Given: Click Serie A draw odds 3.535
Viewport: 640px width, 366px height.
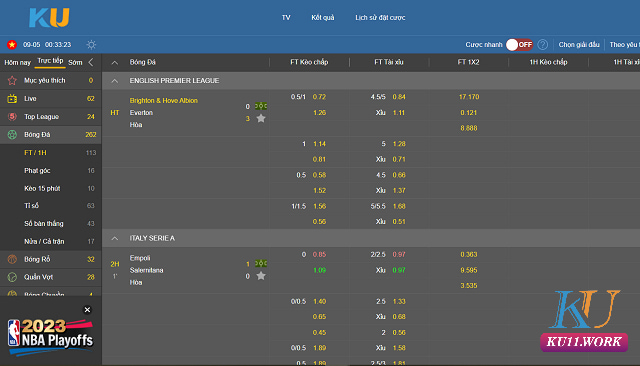Looking at the screenshot, I should pos(469,286).
